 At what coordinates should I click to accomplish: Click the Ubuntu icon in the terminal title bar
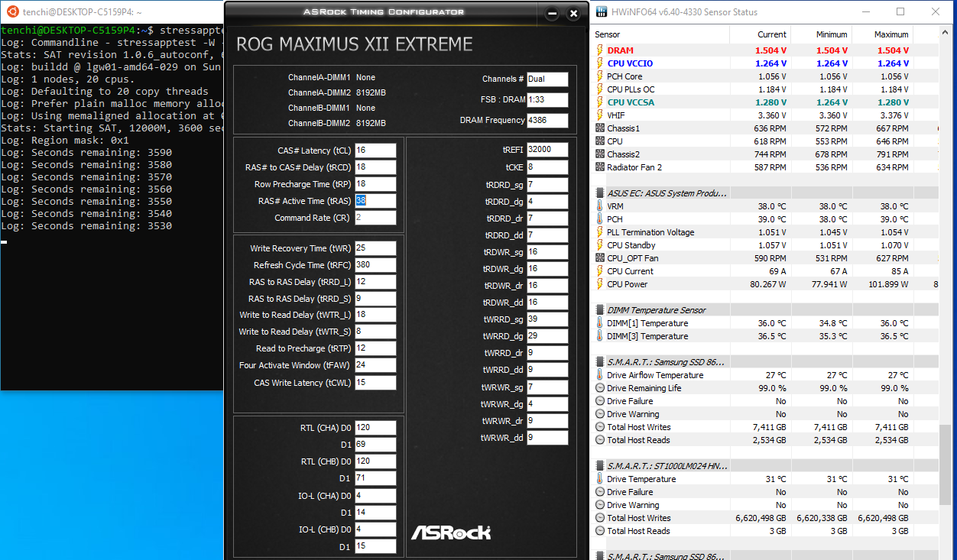pos(13,12)
